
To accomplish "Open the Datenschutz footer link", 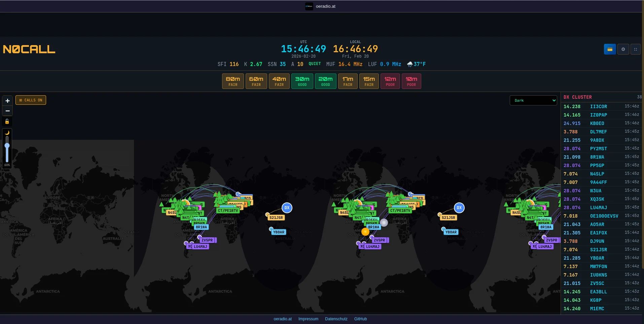I will pos(336,319).
